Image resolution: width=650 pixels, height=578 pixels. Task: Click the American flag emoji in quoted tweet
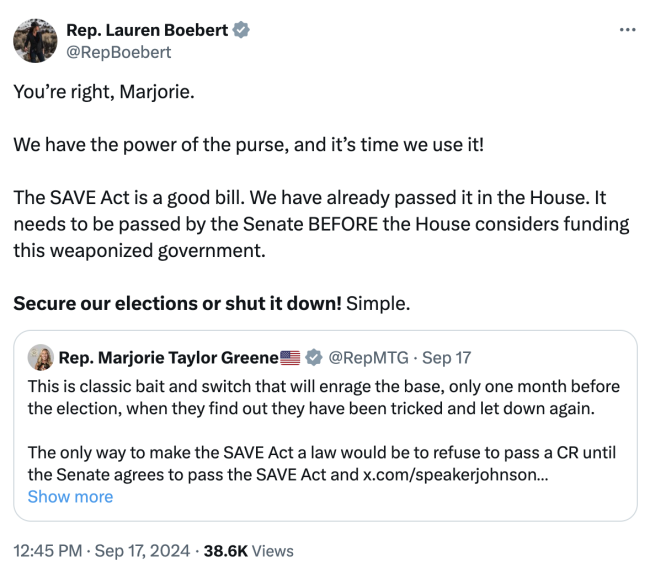[x=291, y=357]
